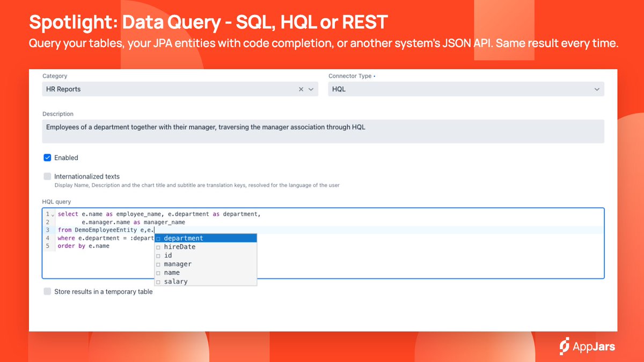Pick 'salary' in the autocomplete list
The image size is (644, 362).
coord(206,281)
